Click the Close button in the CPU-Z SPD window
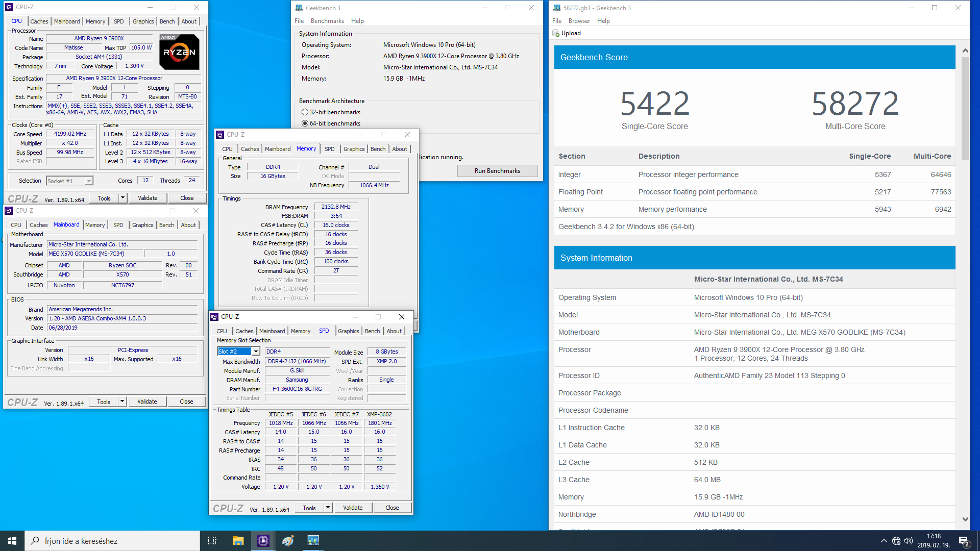Viewport: 980px width, 551px height. pos(392,508)
